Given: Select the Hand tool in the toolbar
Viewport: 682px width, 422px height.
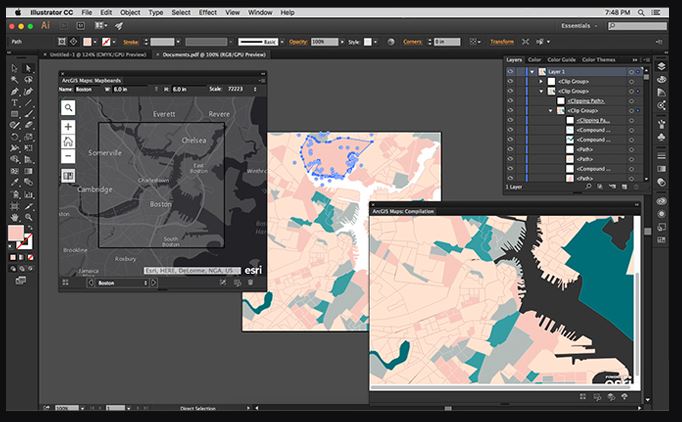Looking at the screenshot, I should pos(14,216).
